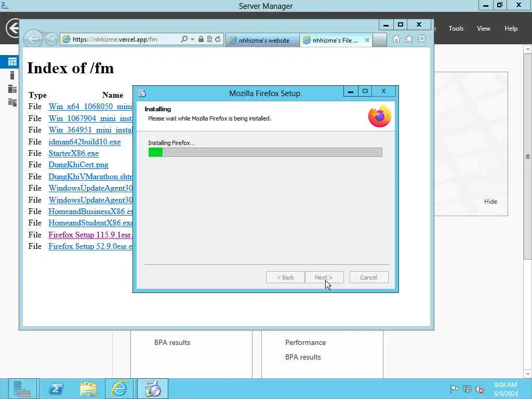
Task: Open the StarterX86.exe link
Action: [x=74, y=153]
